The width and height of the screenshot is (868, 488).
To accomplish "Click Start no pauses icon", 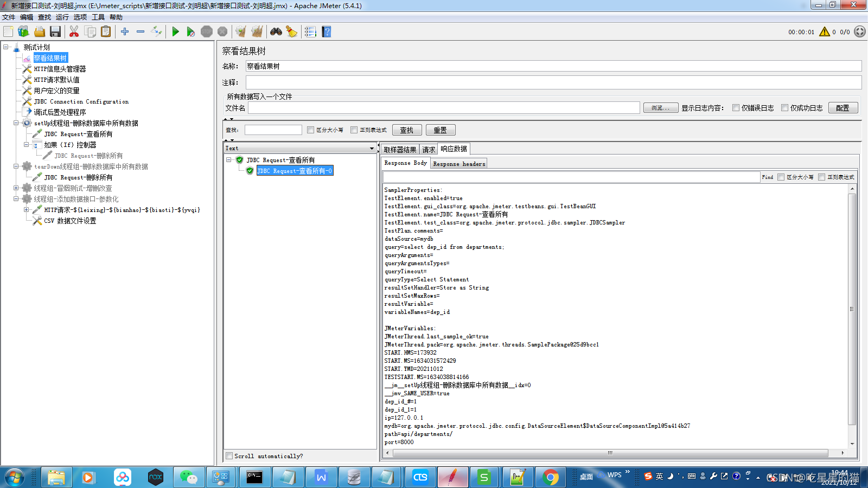I will (x=190, y=31).
